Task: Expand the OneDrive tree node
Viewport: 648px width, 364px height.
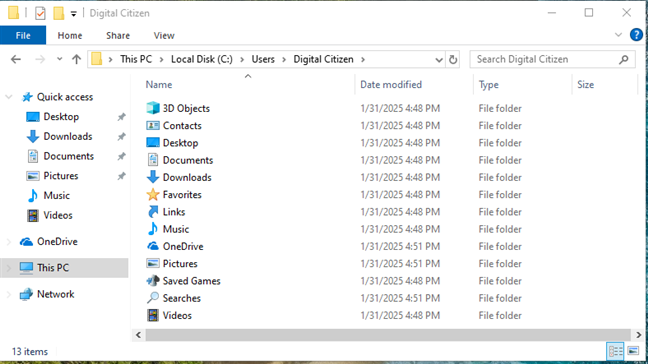Action: (9, 242)
